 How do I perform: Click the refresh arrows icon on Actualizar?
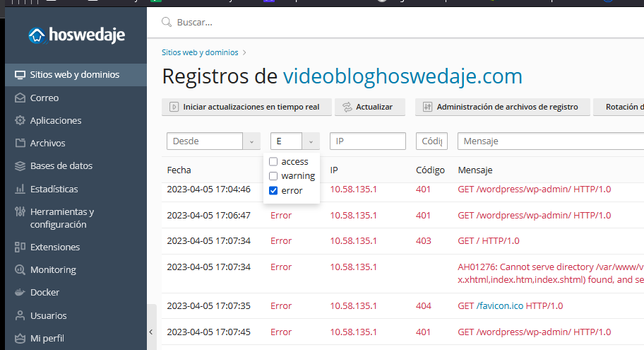click(x=347, y=107)
